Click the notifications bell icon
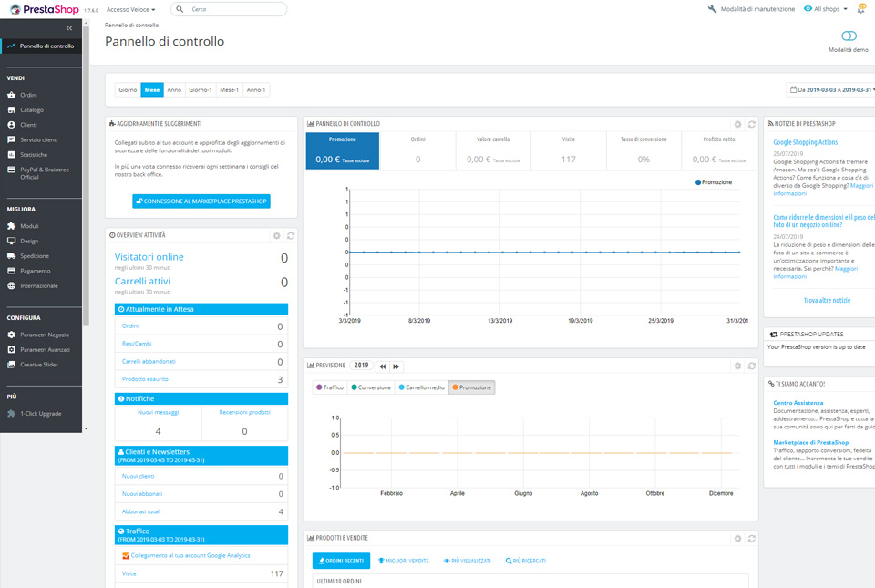This screenshot has height=588, width=875. (x=861, y=9)
